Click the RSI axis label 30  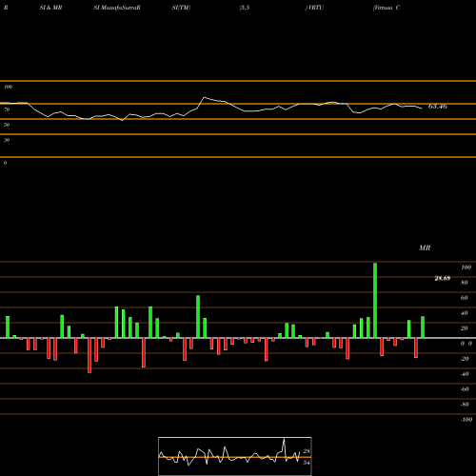tap(7, 140)
